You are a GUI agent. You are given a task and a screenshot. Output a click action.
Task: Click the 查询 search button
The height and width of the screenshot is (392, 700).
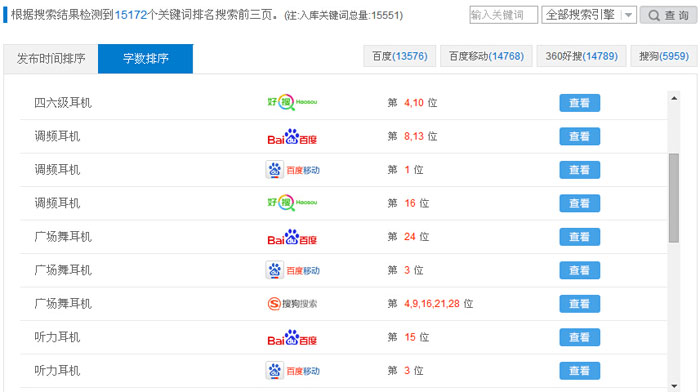point(668,15)
